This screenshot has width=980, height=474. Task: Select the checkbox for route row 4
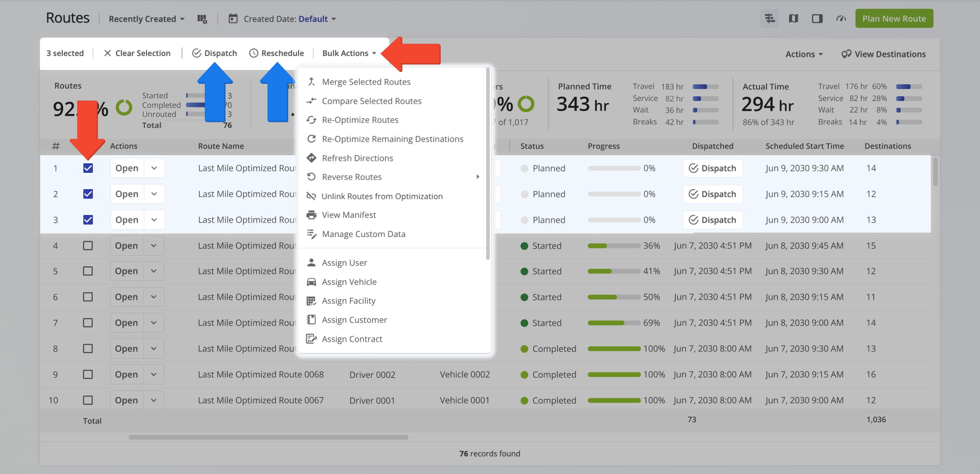coord(88,246)
